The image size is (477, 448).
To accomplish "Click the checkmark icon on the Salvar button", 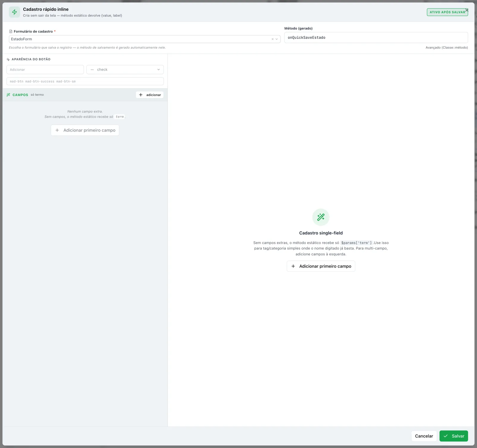I will pos(446,436).
